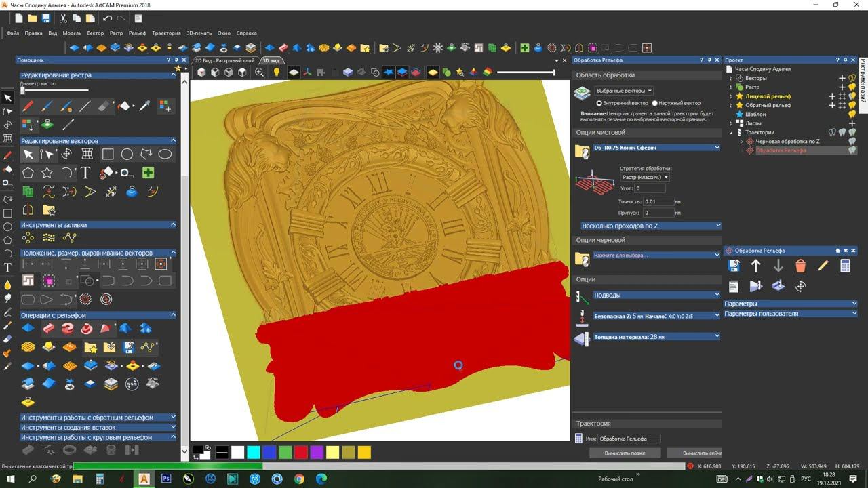
Task: Select the 'Внутренний вектор' radio button
Action: pyautogui.click(x=599, y=103)
